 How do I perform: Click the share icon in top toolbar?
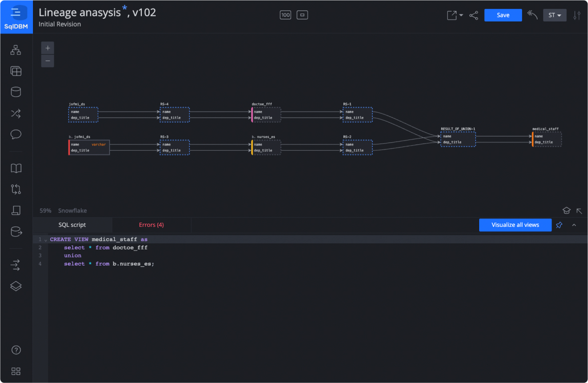coord(474,15)
